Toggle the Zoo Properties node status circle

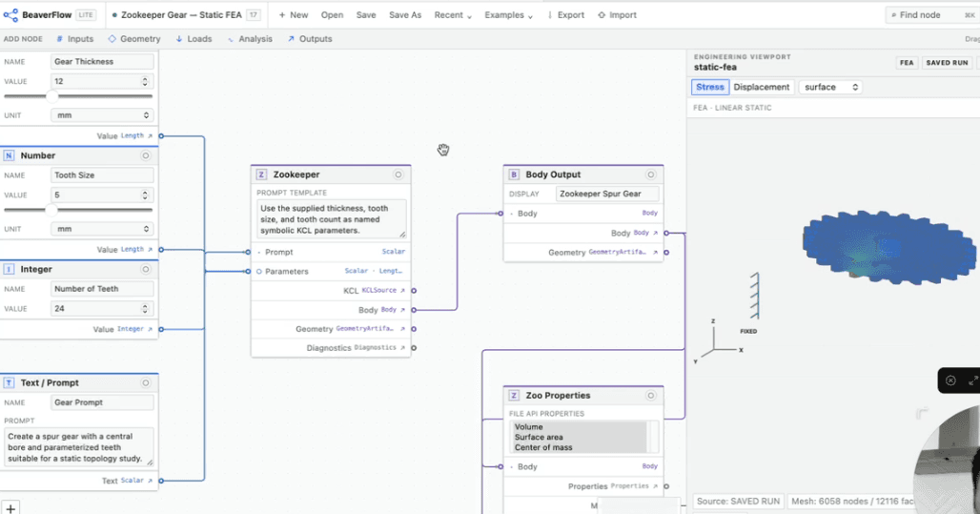pyautogui.click(x=650, y=396)
